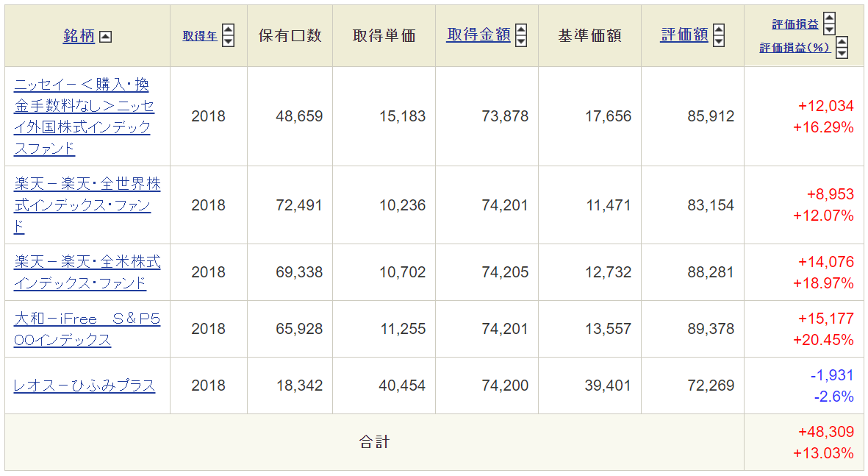Click the 取得単価 column header
The height and width of the screenshot is (476, 868).
pos(384,36)
